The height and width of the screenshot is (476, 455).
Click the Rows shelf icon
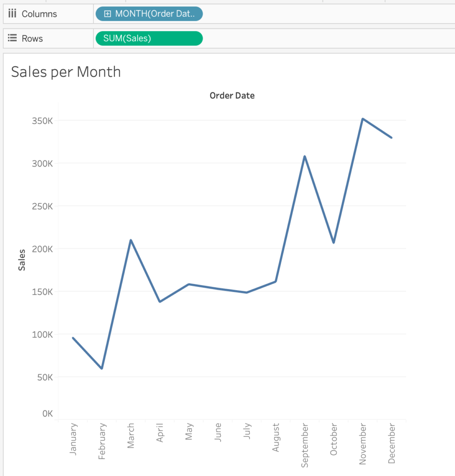coord(13,38)
